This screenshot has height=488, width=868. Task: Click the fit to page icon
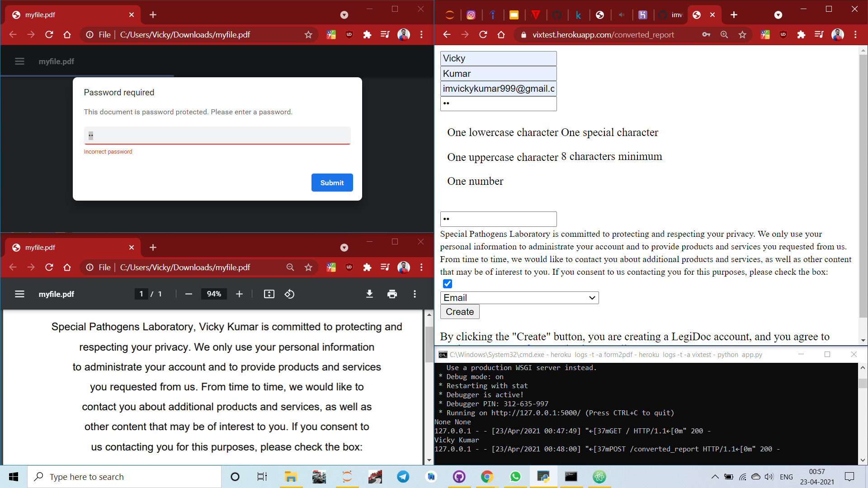(269, 294)
